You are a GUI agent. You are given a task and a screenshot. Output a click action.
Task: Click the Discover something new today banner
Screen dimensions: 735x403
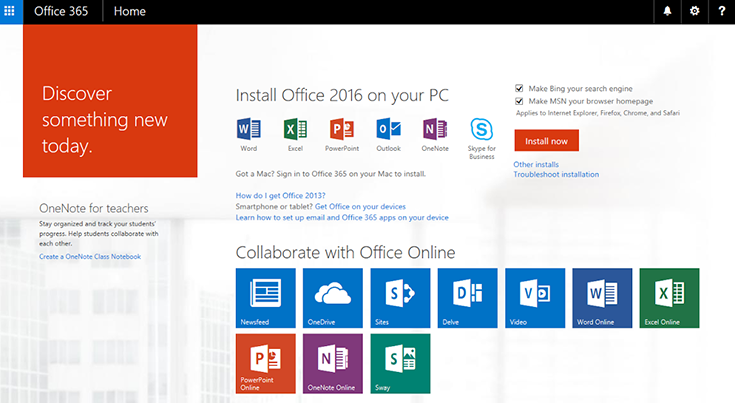pyautogui.click(x=110, y=101)
